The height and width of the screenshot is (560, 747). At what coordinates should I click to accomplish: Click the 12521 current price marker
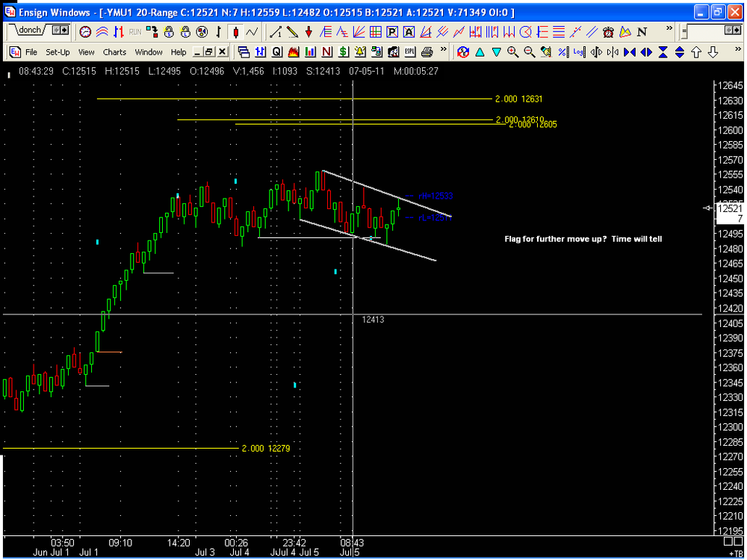click(x=730, y=208)
